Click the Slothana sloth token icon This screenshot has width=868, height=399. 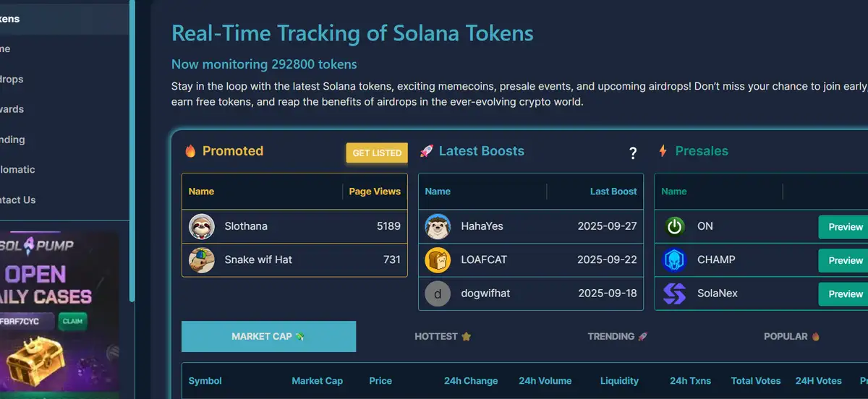(201, 226)
